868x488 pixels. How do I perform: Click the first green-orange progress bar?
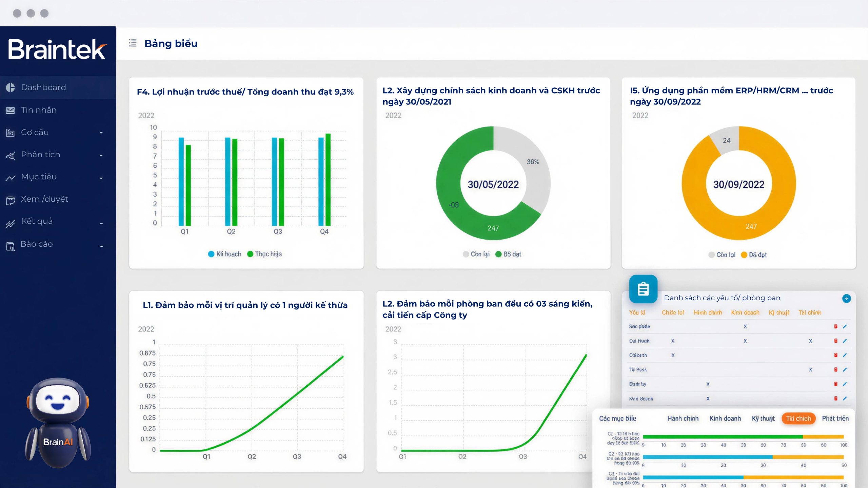(x=743, y=437)
